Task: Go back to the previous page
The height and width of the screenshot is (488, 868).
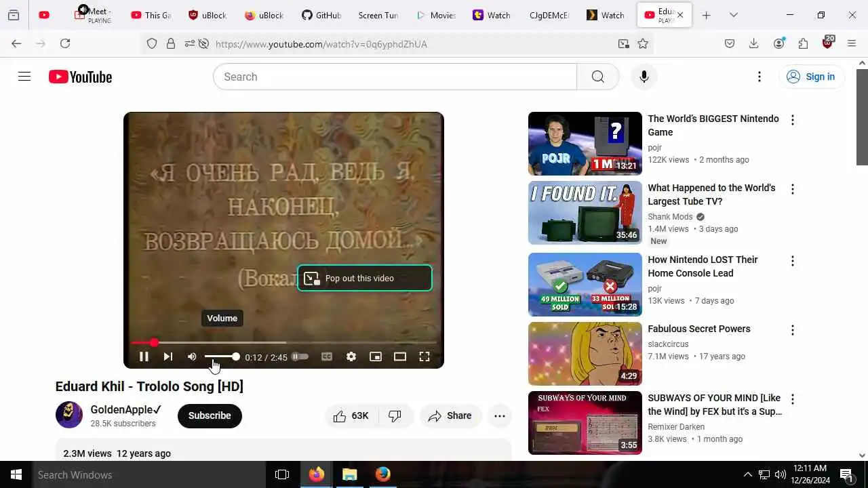Action: tap(16, 43)
